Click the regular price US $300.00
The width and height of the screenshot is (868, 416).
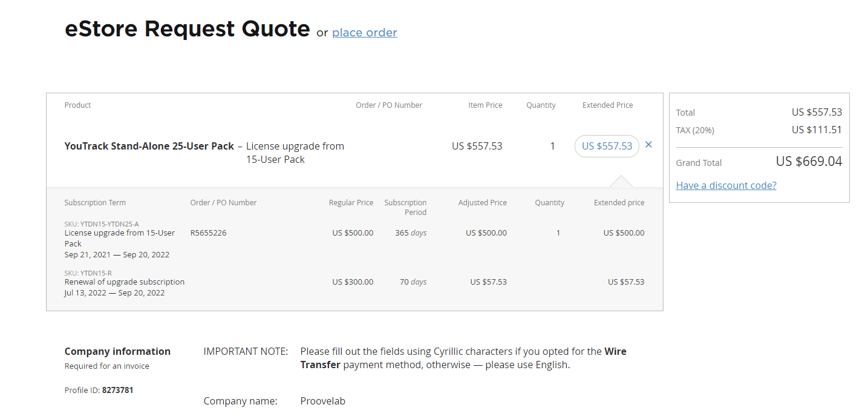(x=353, y=282)
